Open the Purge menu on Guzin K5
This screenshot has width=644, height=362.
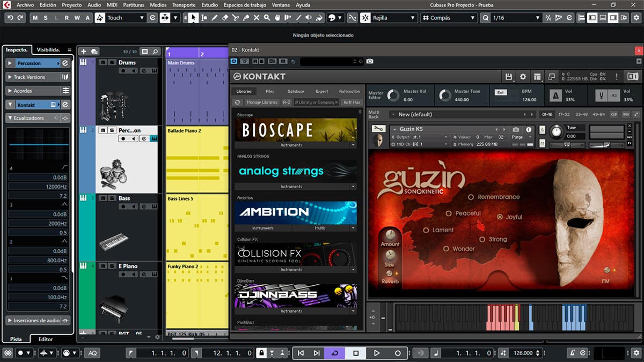523,137
